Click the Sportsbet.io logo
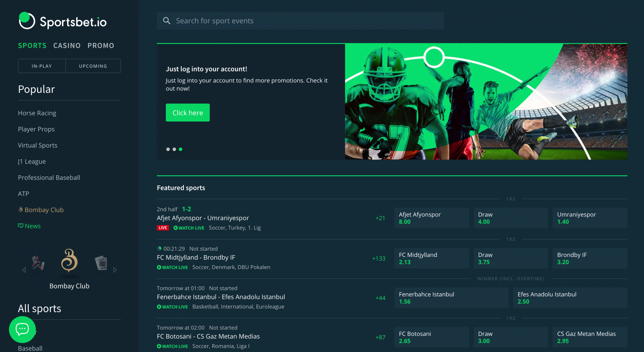 click(x=63, y=21)
